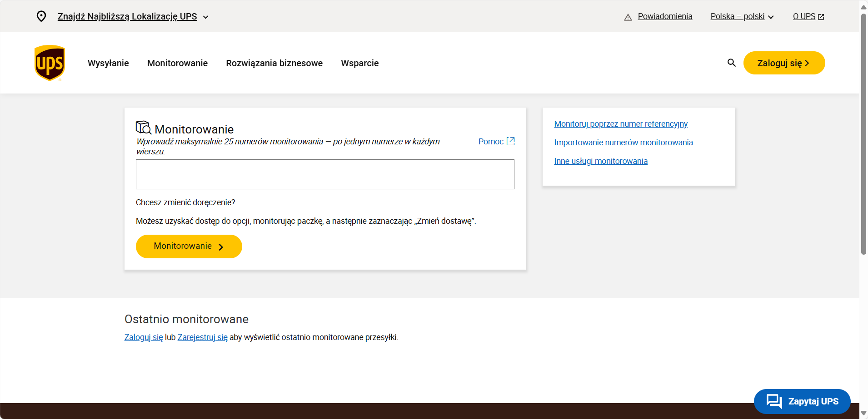Click the UPS shield logo
The height and width of the screenshot is (419, 868).
[x=50, y=63]
